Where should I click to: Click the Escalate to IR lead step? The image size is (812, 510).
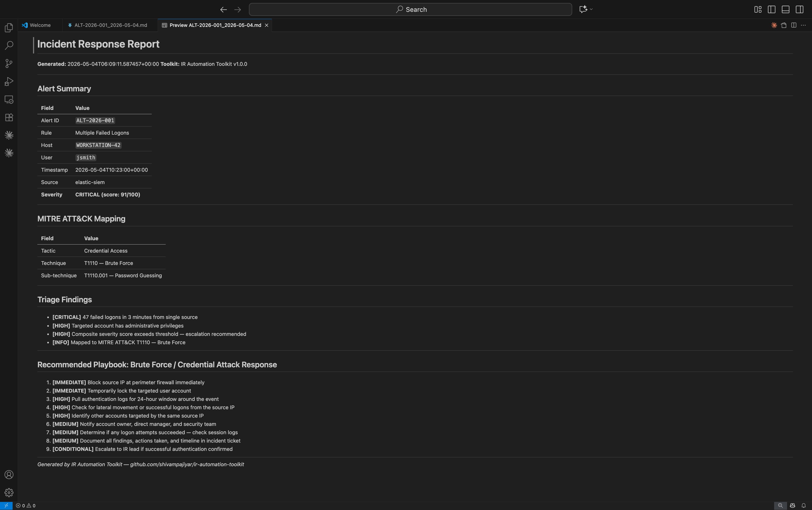pyautogui.click(x=143, y=449)
